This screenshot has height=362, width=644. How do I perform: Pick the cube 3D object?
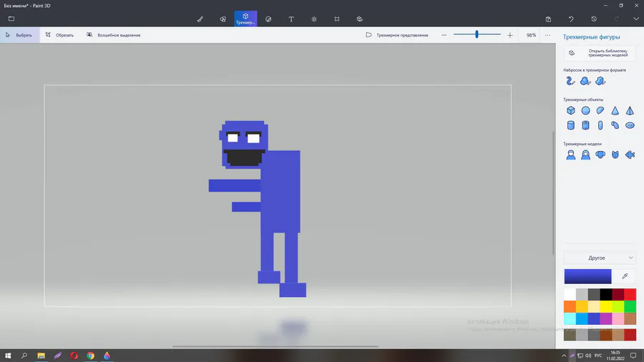pos(571,110)
